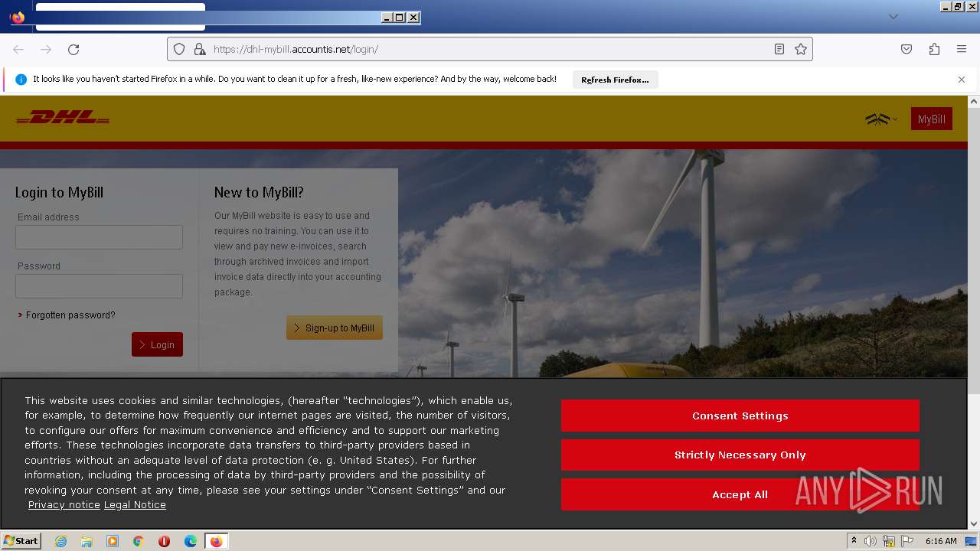Image resolution: width=980 pixels, height=551 pixels.
Task: Click the page scrollbar up arrow
Action: 974,101
